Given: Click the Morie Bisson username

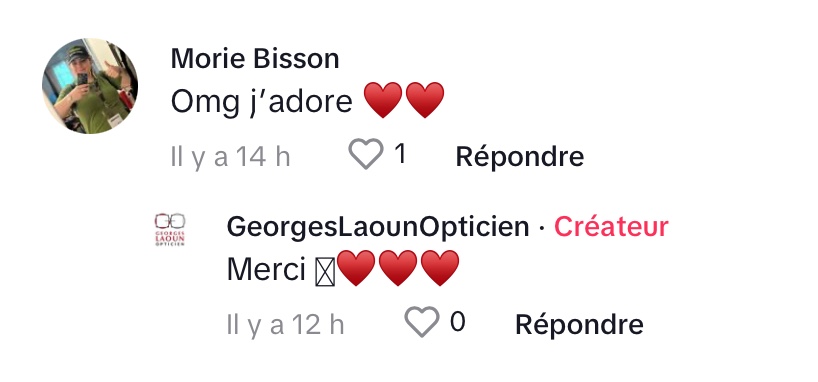Looking at the screenshot, I should click(x=255, y=58).
